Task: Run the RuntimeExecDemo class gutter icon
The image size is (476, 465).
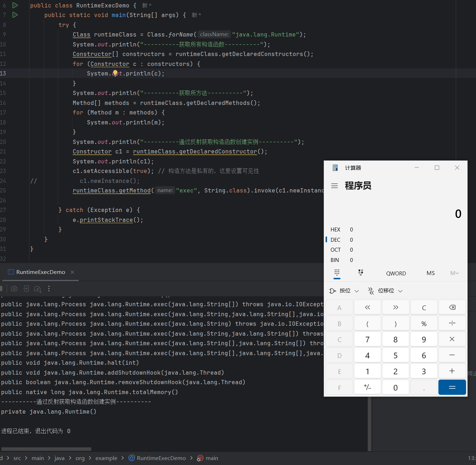Action: [x=15, y=5]
